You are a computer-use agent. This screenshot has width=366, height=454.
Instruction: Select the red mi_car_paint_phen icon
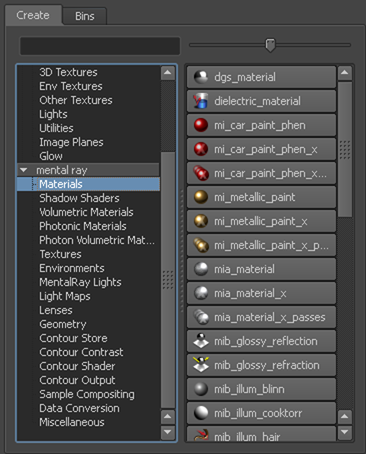click(x=201, y=125)
